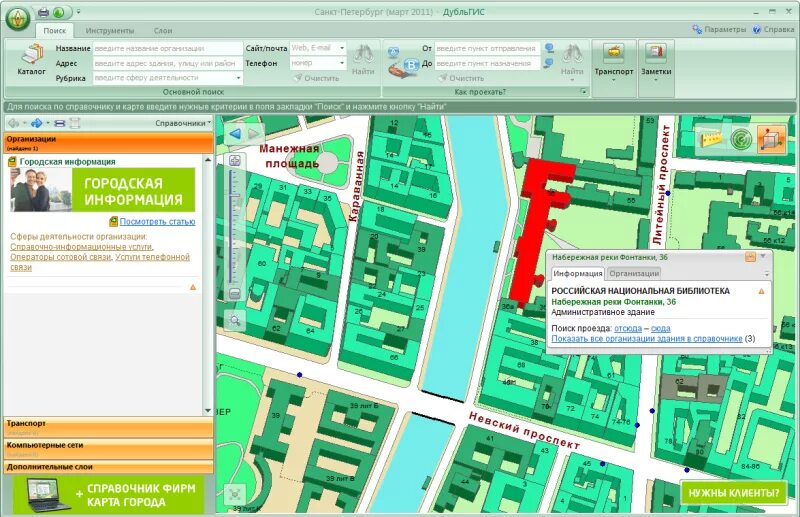Open the Сайт/почта dropdown arrow
This screenshot has width=800, height=517.
point(342,48)
